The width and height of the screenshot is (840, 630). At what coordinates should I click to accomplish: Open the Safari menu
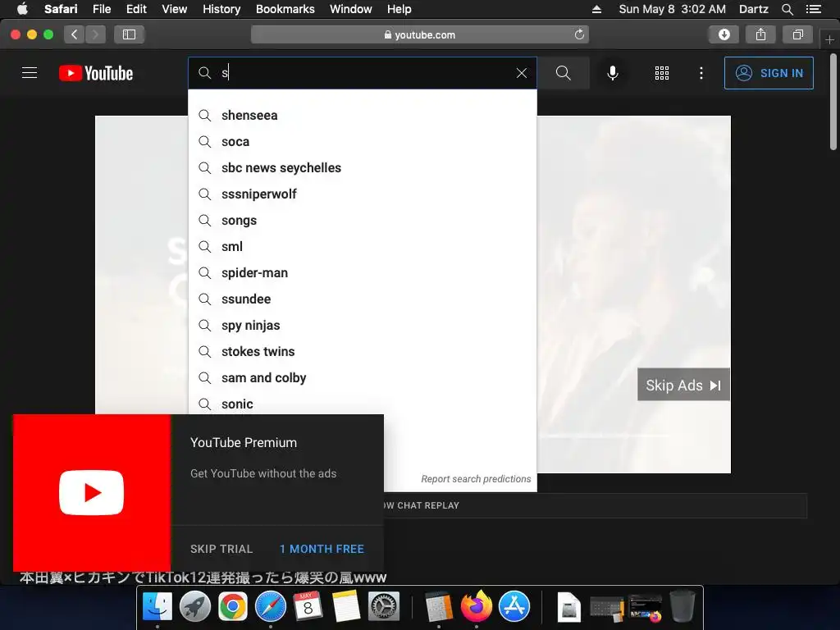(61, 9)
